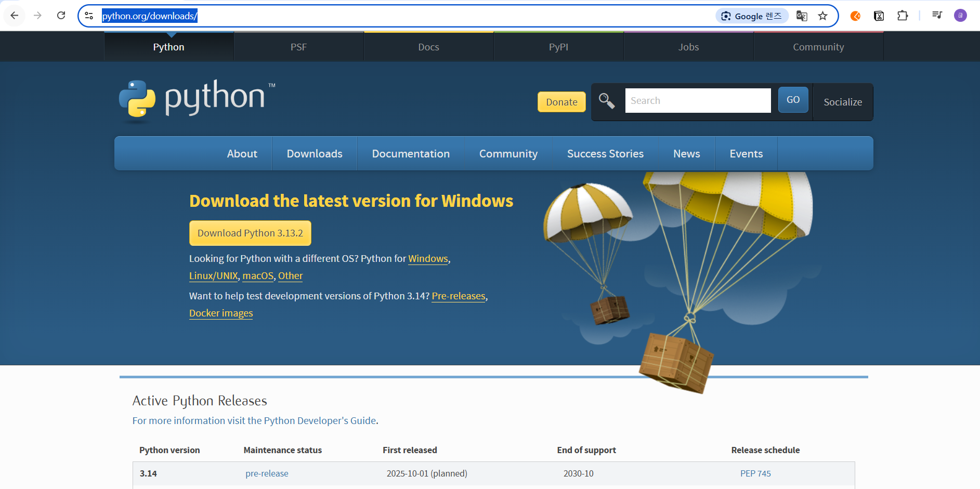Click the Active Python Releases heading
Viewport: 980px width, 489px height.
point(200,401)
